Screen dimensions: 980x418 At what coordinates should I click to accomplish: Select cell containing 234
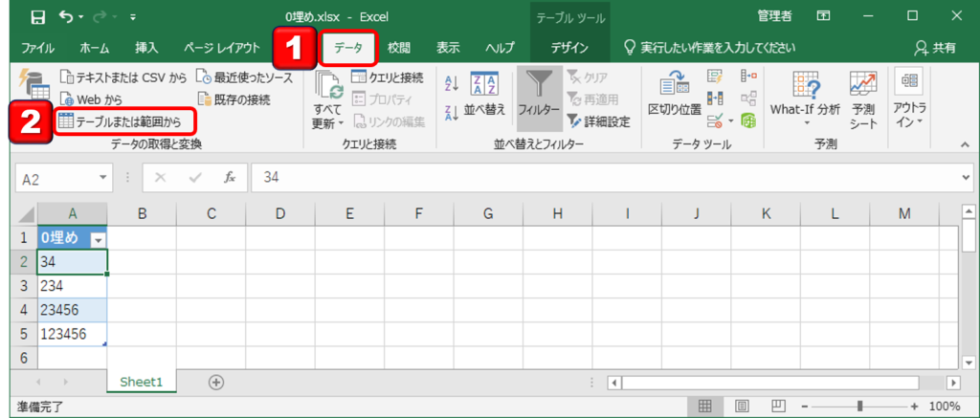73,286
